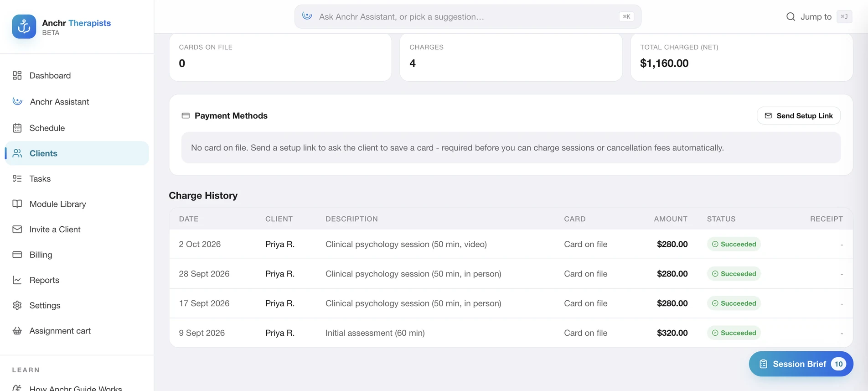
Task: Open the Session Brief button
Action: (x=801, y=364)
